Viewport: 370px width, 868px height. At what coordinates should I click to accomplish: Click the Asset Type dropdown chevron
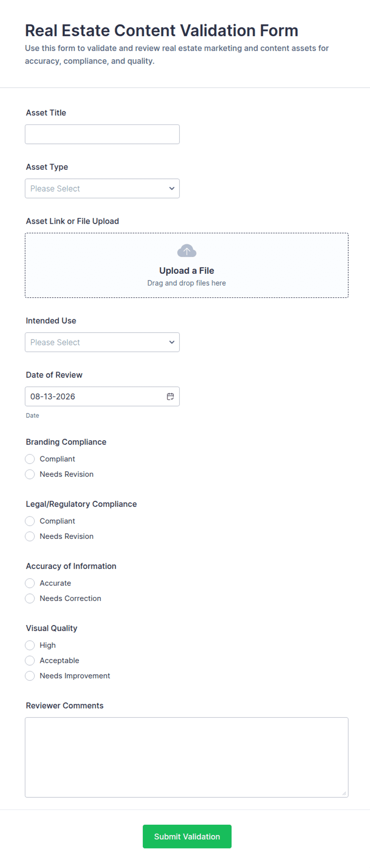click(172, 188)
